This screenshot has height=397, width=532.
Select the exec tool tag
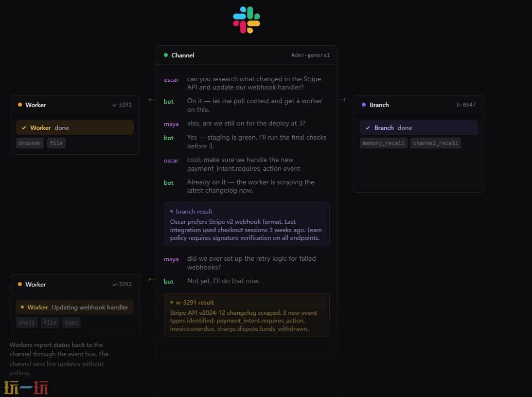71,323
